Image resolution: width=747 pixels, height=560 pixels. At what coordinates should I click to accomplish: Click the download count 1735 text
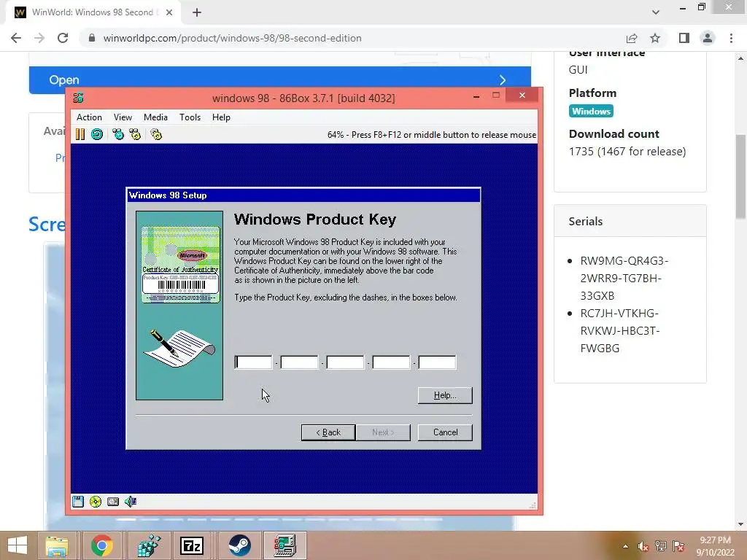click(627, 152)
